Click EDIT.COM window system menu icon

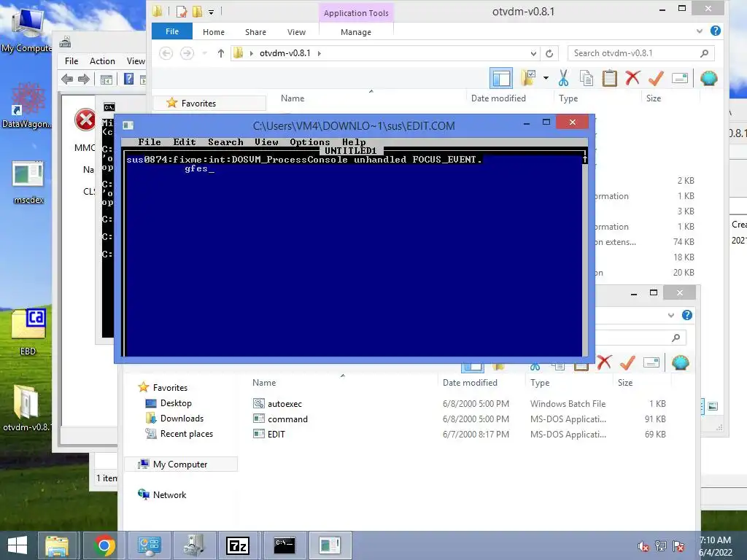[128, 125]
